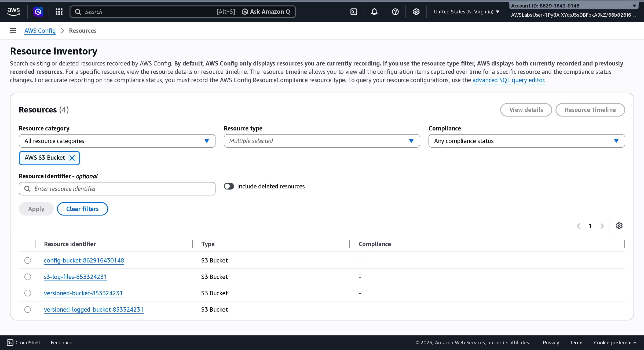Screen dimensions: 644x350
Task: Open the purple console shortcut icon
Action: pos(38,12)
